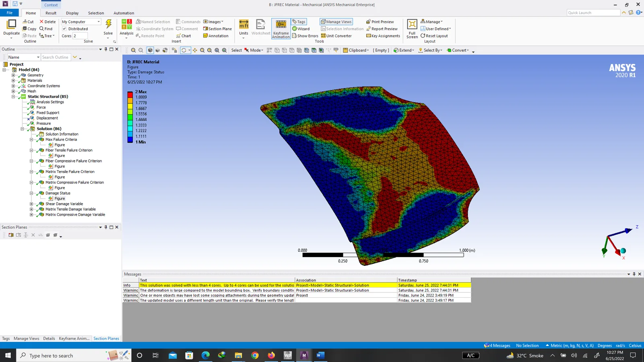Open File Explorer from taskbar
The width and height of the screenshot is (644, 362).
[x=238, y=355]
